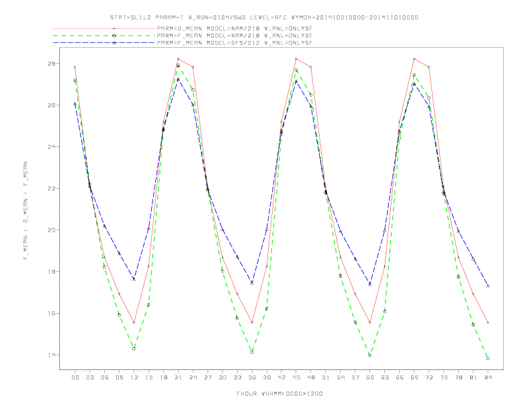Click x-axis forecast hour label 12
This screenshot has width=532, height=411.
[x=134, y=377]
